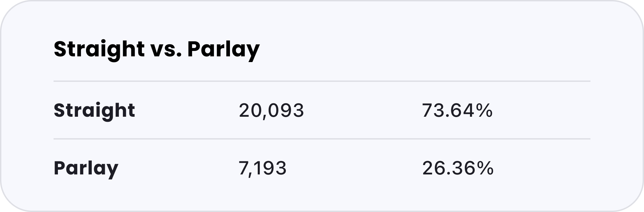Image resolution: width=644 pixels, height=212 pixels.
Task: Click blank gap between Parlay label and 7,193
Action: (x=178, y=168)
